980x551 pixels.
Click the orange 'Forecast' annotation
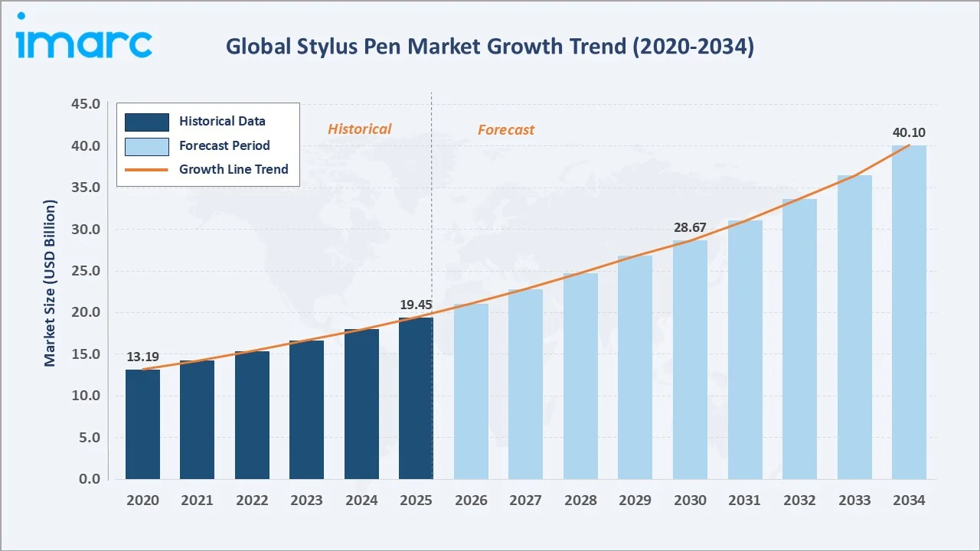coord(506,130)
